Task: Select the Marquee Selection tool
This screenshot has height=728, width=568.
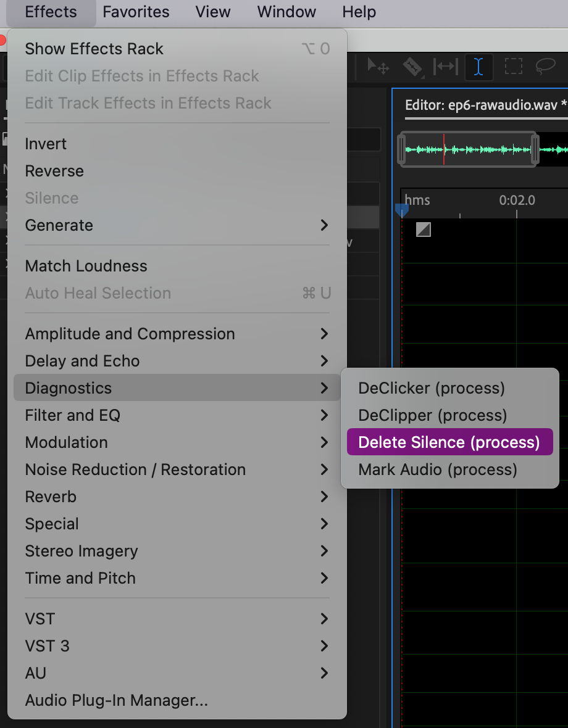Action: 513,66
